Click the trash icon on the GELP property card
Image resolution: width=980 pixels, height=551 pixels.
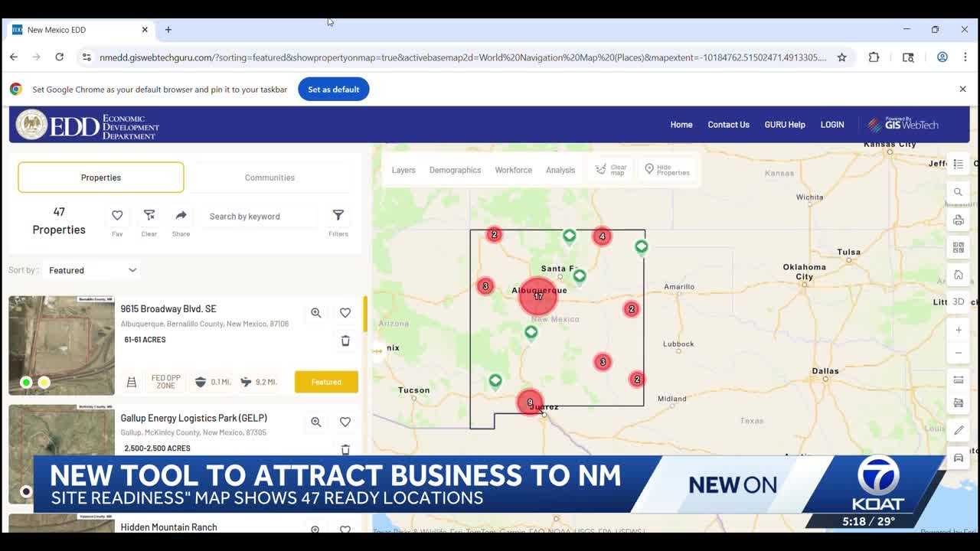(345, 449)
